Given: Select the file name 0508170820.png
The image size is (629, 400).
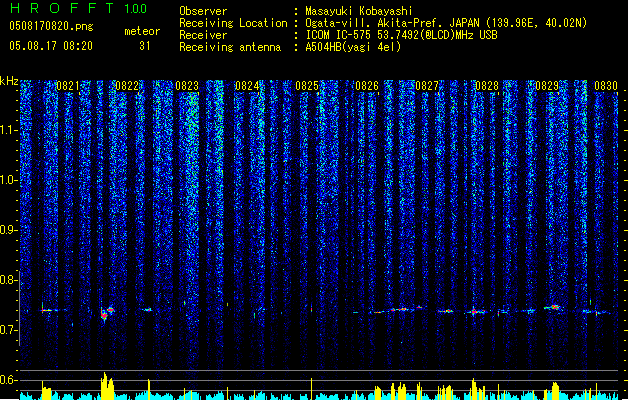Looking at the screenshot, I should point(51,26).
